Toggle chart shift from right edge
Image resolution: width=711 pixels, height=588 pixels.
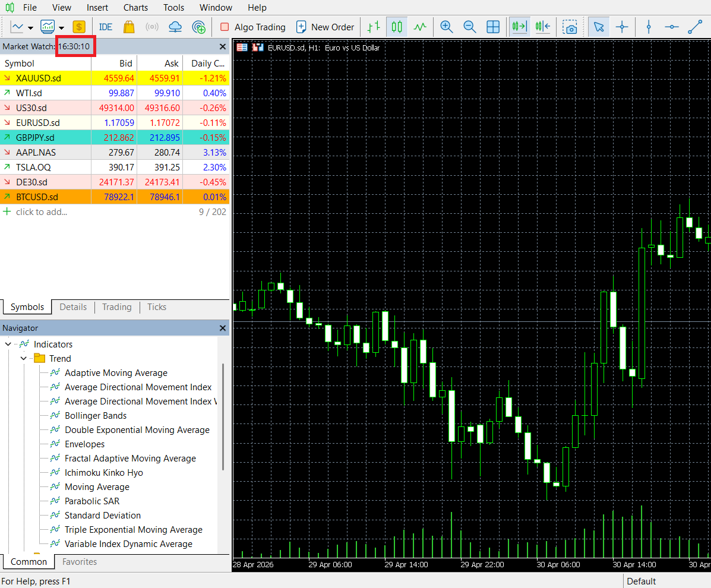point(543,27)
